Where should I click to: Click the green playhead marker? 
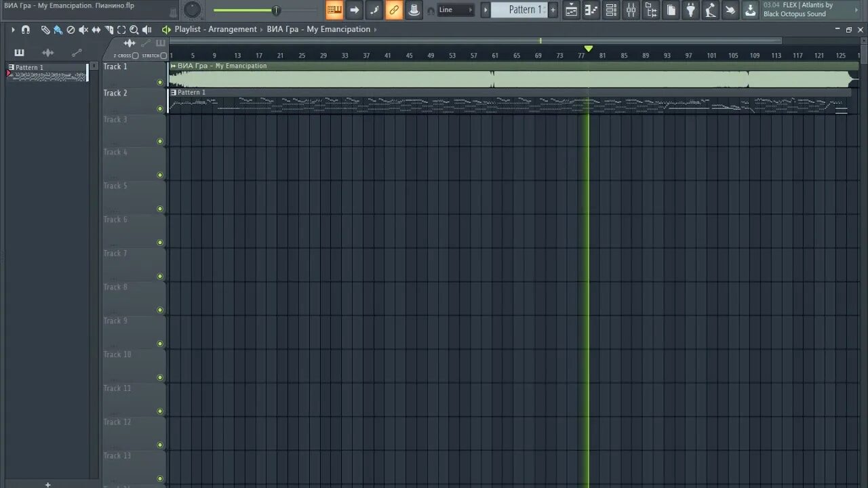pyautogui.click(x=589, y=48)
